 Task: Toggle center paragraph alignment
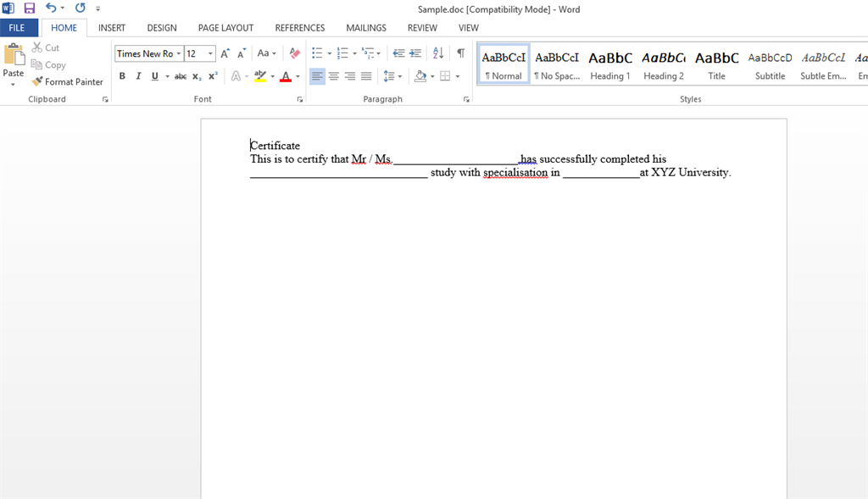pyautogui.click(x=332, y=75)
